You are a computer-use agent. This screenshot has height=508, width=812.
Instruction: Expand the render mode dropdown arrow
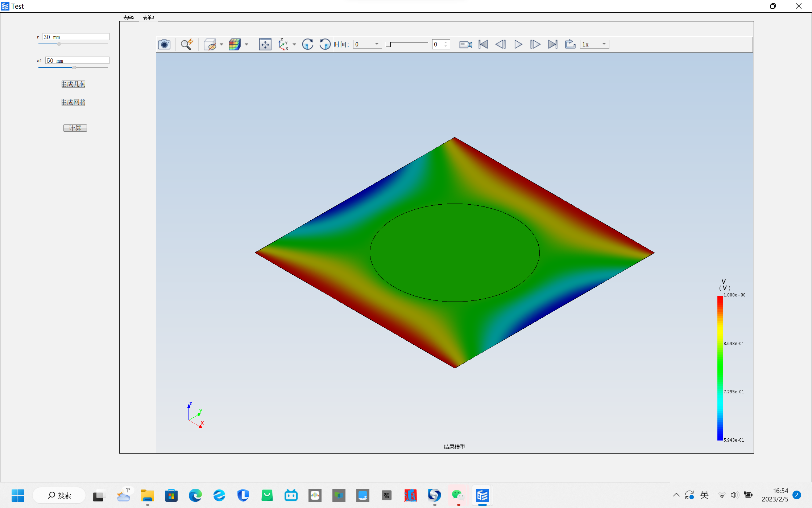coord(246,44)
